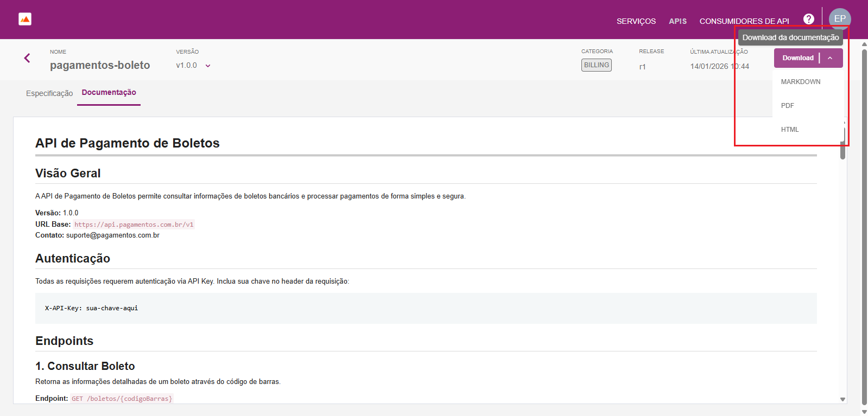Choose MARKDOWN download format
The image size is (868, 416).
coord(800,82)
